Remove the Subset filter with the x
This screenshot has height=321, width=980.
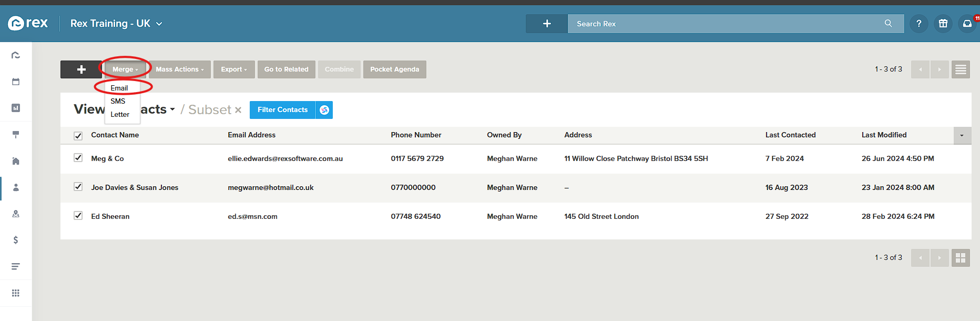coord(238,110)
